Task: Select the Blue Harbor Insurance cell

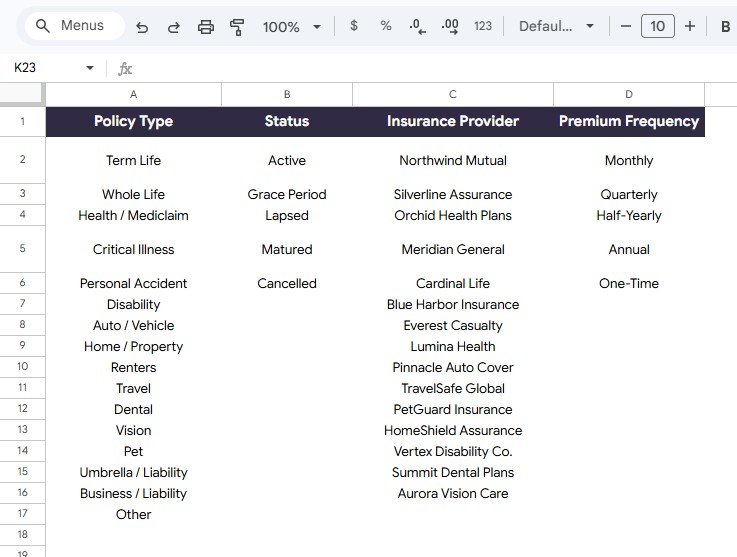Action: 453,304
